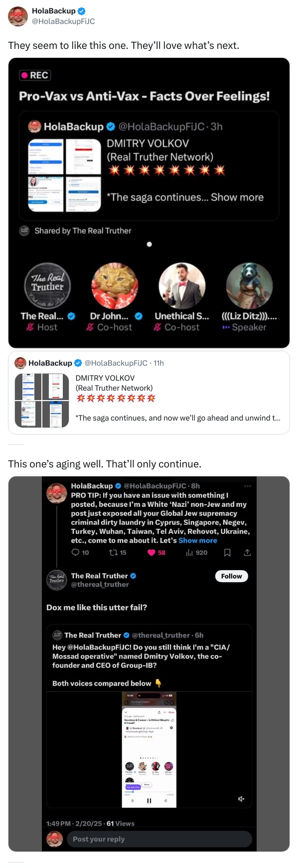
Task: Click The Real Truther verified checkmark
Action: point(133,575)
